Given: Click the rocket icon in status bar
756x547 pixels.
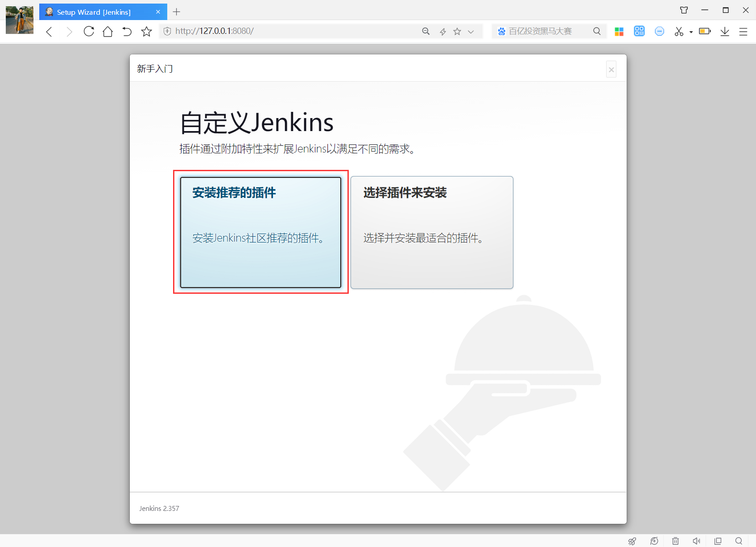Looking at the screenshot, I should pyautogui.click(x=632, y=541).
